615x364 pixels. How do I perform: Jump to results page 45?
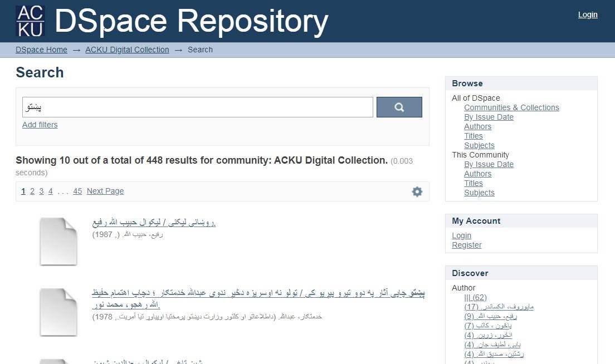tap(77, 191)
